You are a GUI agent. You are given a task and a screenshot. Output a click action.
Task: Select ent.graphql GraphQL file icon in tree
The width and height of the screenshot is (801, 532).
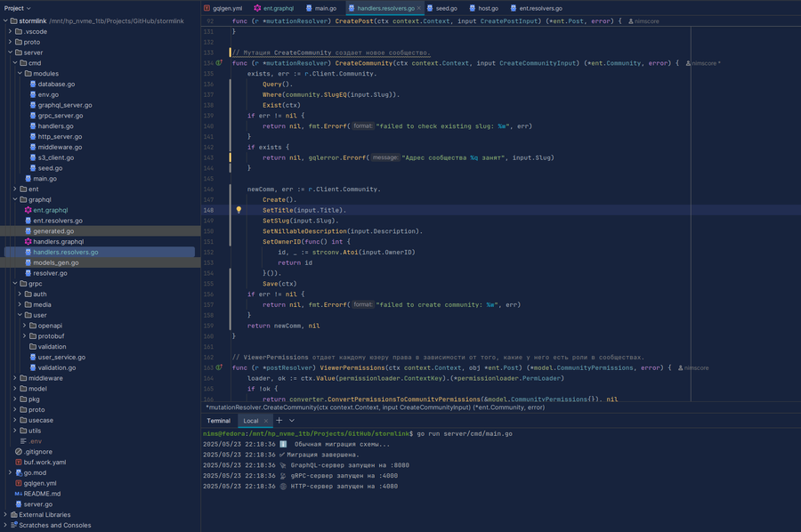tap(28, 210)
